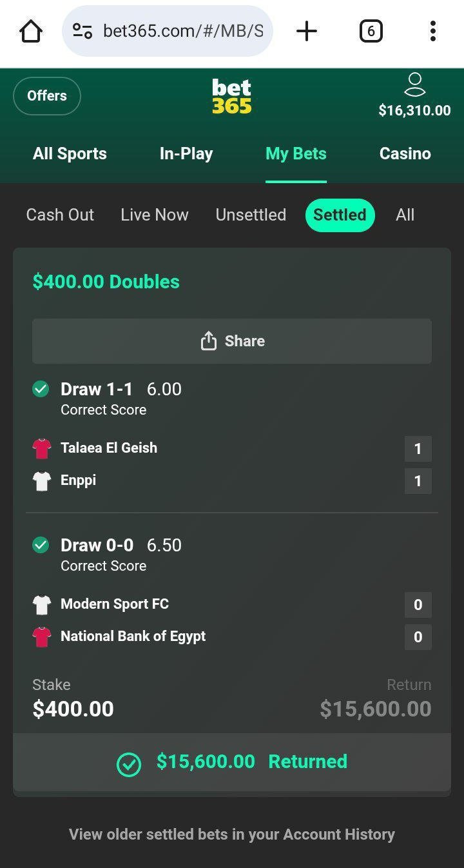Select the Settled filter pill
This screenshot has height=868, width=464.
pos(340,215)
